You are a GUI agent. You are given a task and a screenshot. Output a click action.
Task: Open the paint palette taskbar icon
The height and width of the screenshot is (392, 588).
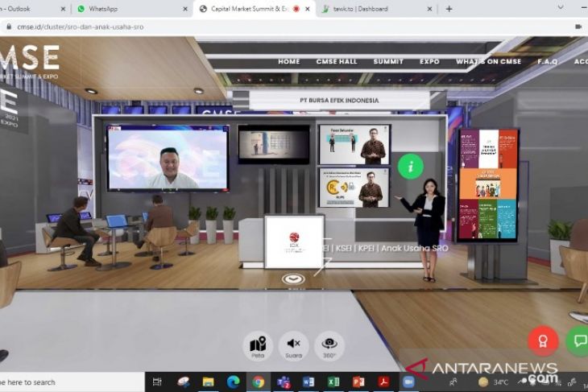(184, 382)
